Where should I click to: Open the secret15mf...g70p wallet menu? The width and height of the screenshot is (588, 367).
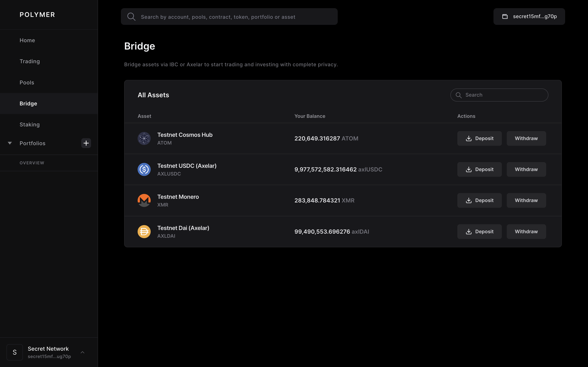point(529,17)
